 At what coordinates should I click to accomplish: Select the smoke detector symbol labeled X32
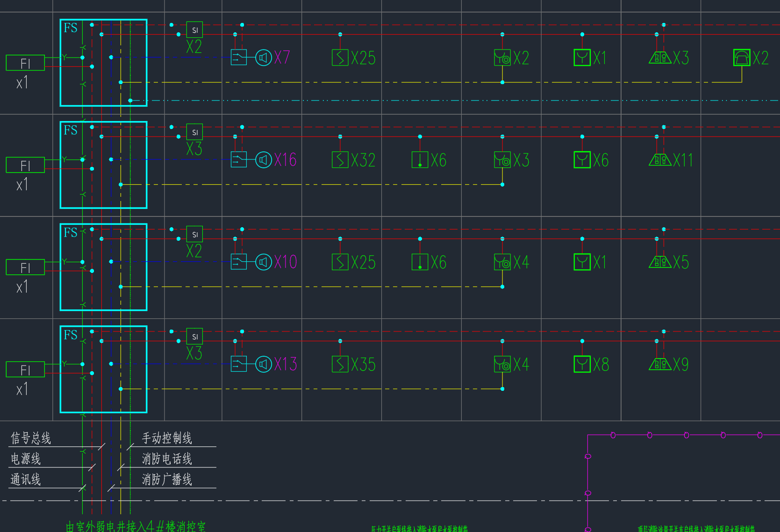(x=340, y=160)
